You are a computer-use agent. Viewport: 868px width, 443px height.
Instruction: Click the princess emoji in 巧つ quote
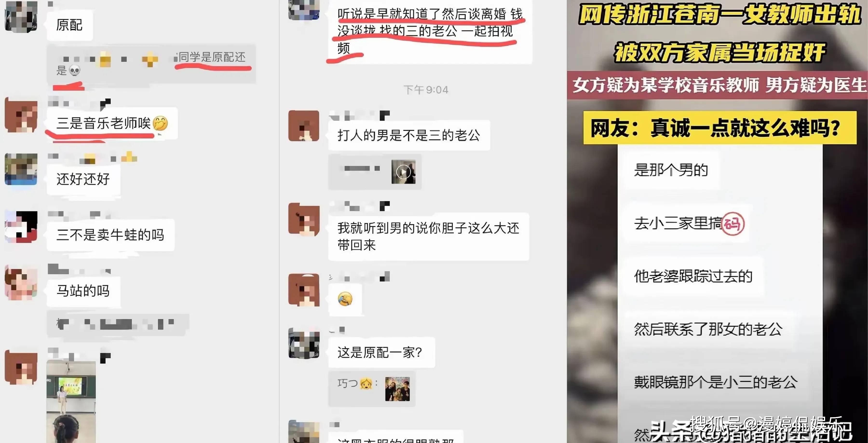click(x=366, y=383)
